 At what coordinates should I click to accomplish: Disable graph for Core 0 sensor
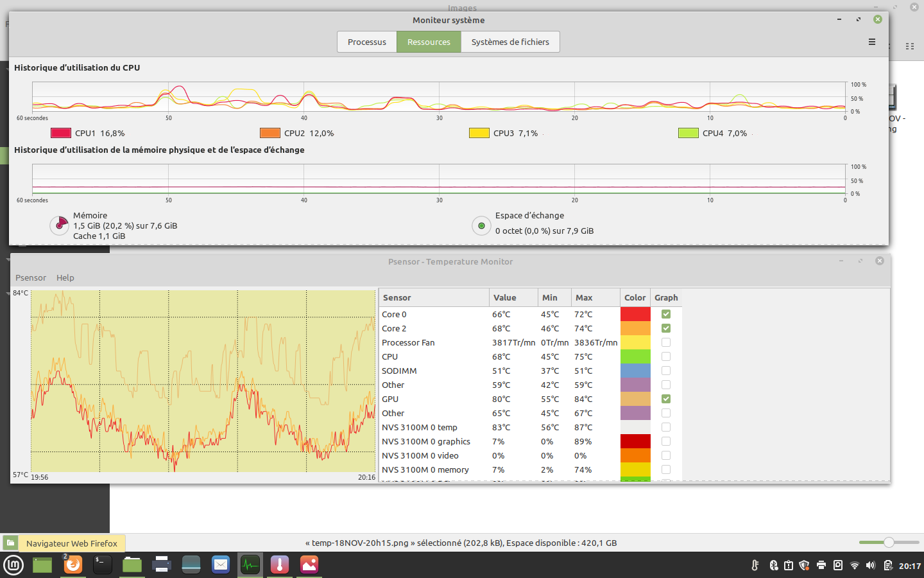point(666,314)
